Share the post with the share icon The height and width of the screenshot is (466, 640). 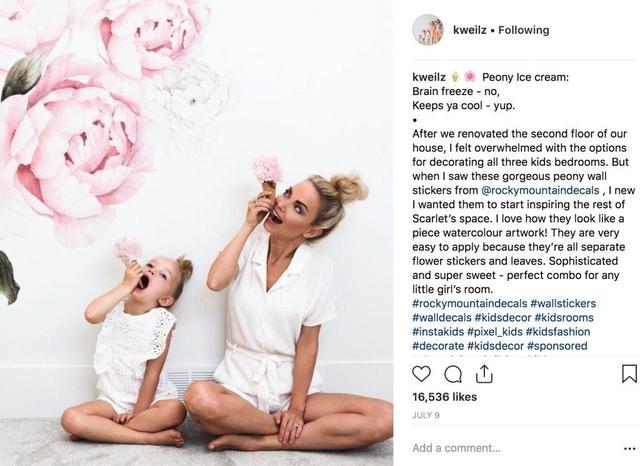point(484,374)
